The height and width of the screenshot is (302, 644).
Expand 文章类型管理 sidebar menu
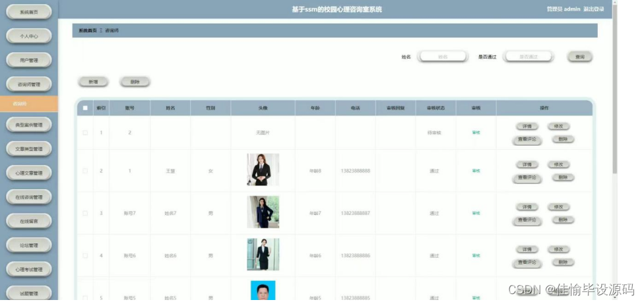coord(29,149)
